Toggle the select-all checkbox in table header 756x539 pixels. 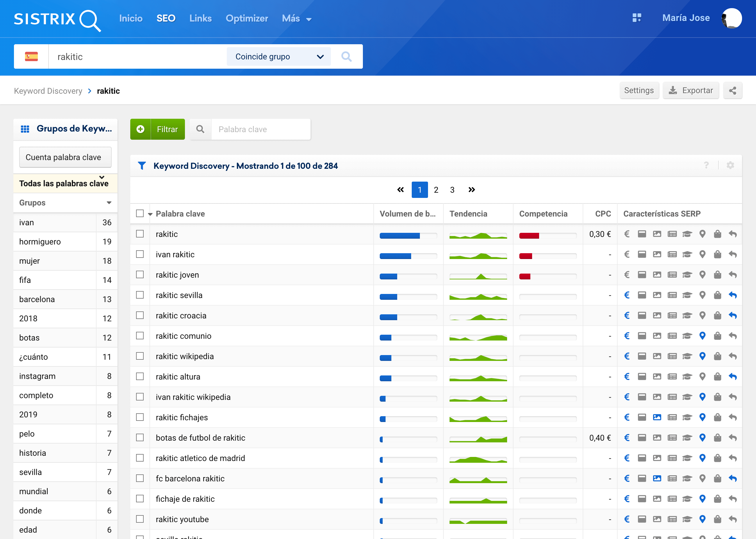click(140, 213)
